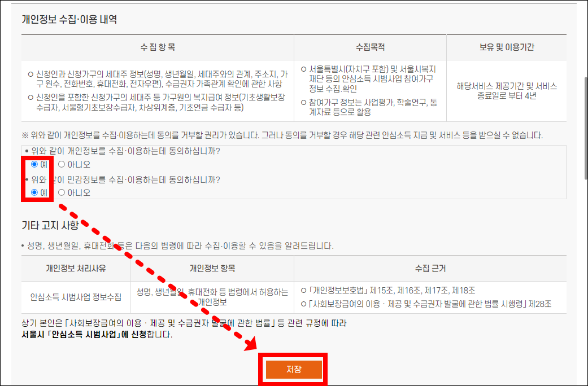588x386 pixels.
Task: Select "아니오" for sensitive information collection consent
Action: tap(60, 191)
